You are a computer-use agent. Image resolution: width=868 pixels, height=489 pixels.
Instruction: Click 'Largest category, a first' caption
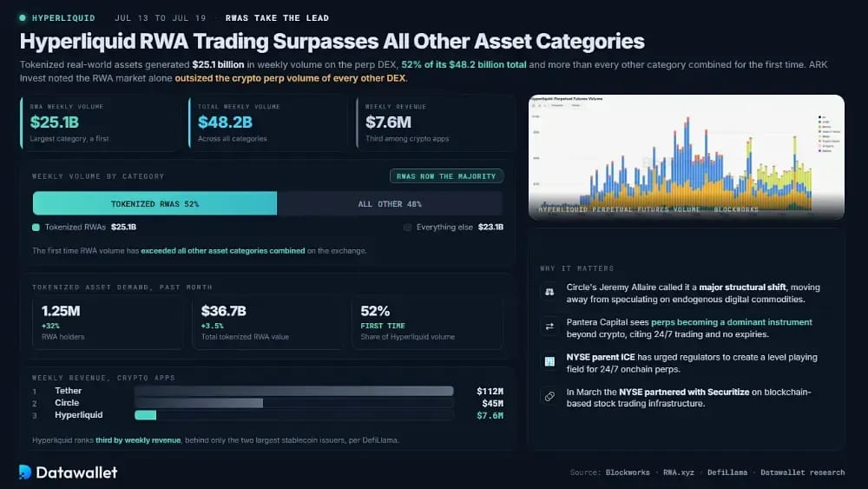69,138
